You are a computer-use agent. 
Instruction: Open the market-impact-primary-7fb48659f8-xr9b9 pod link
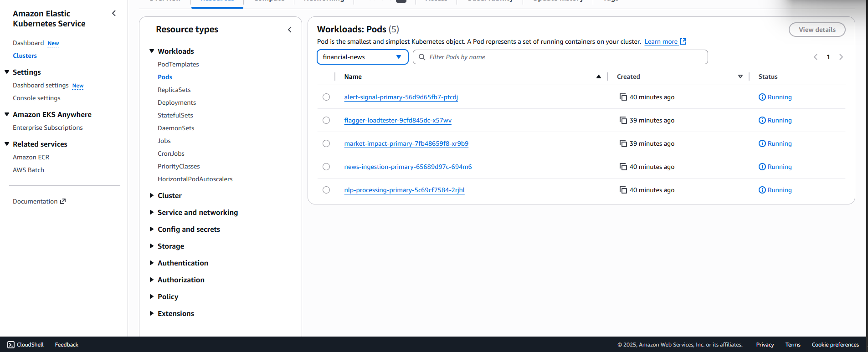pos(406,143)
